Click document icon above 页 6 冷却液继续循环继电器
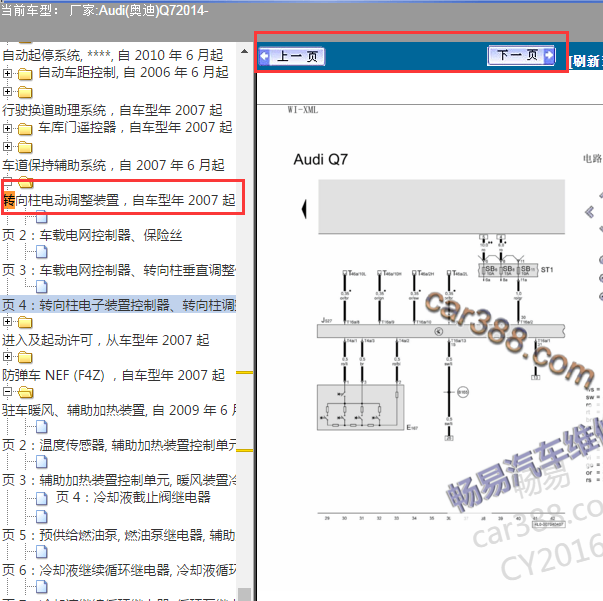The width and height of the screenshot is (603, 601). 42,552
